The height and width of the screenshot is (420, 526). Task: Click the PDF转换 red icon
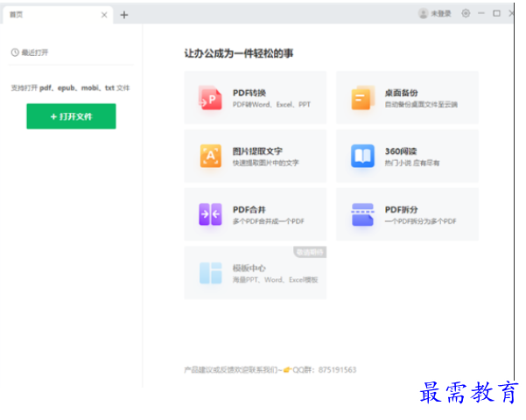210,98
